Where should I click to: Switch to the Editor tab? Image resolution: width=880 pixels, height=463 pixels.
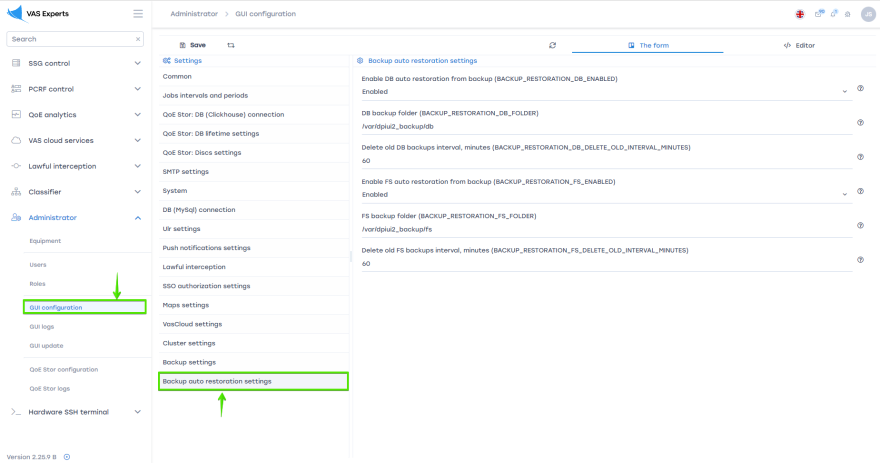click(x=799, y=45)
